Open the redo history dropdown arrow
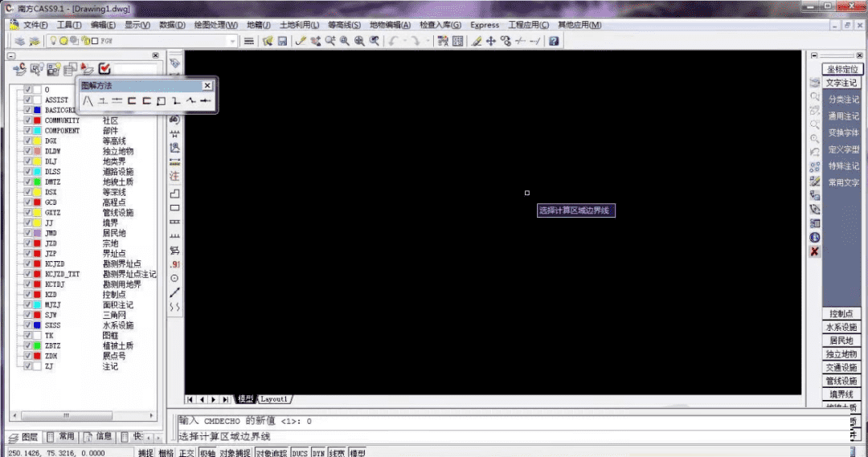This screenshot has height=457, width=868. (x=428, y=41)
